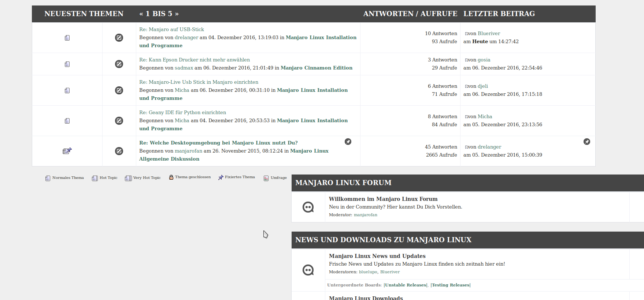This screenshot has width=644, height=300.
Task: Open the Manjaro Cinnamon Edition board link
Action: coord(317,68)
